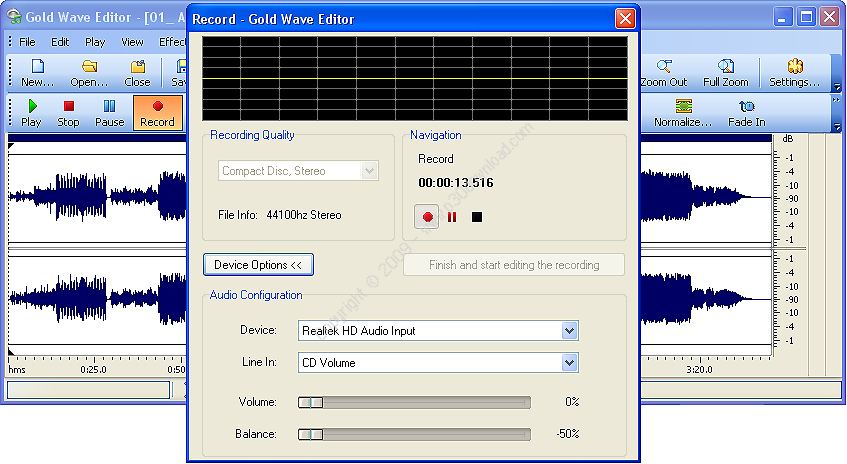
Task: Click the Volume slider handle
Action: (311, 402)
